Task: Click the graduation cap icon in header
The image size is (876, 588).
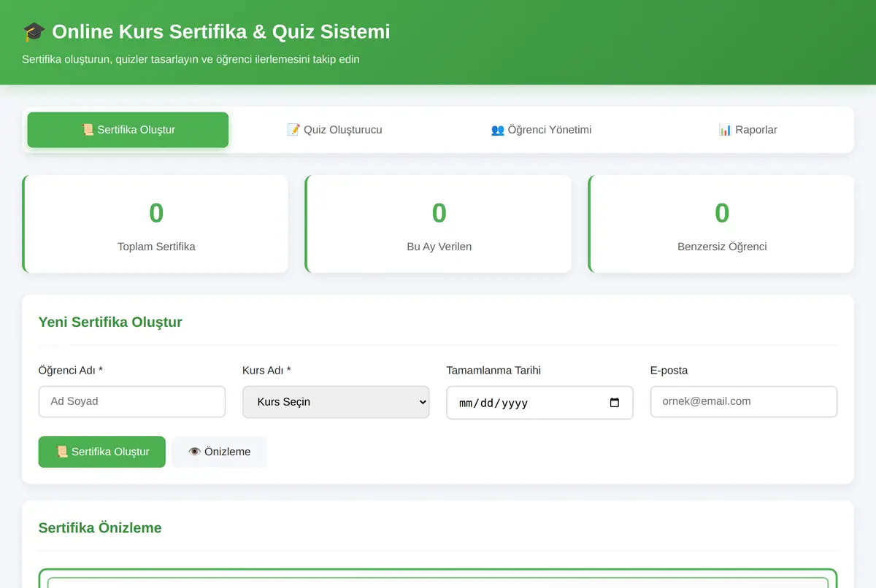Action: [34, 32]
